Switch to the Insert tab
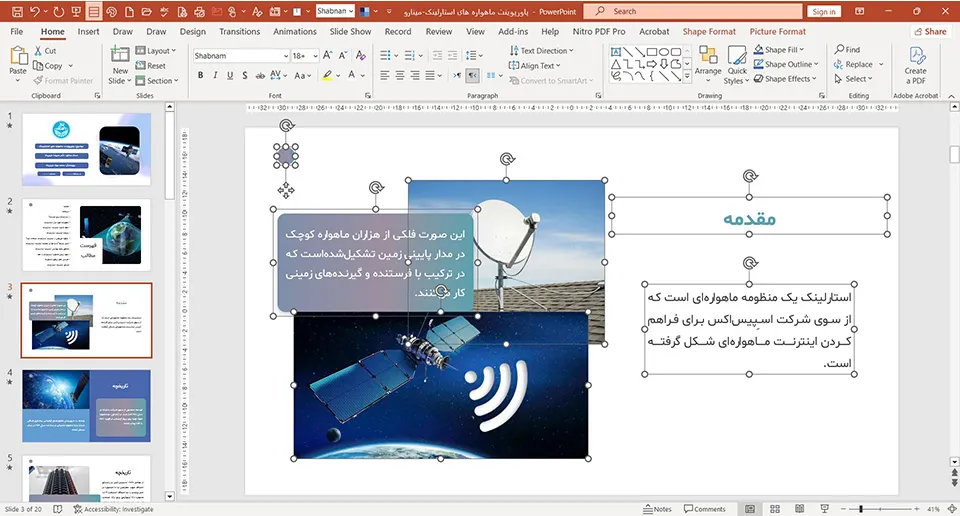The image size is (960, 516). point(88,32)
